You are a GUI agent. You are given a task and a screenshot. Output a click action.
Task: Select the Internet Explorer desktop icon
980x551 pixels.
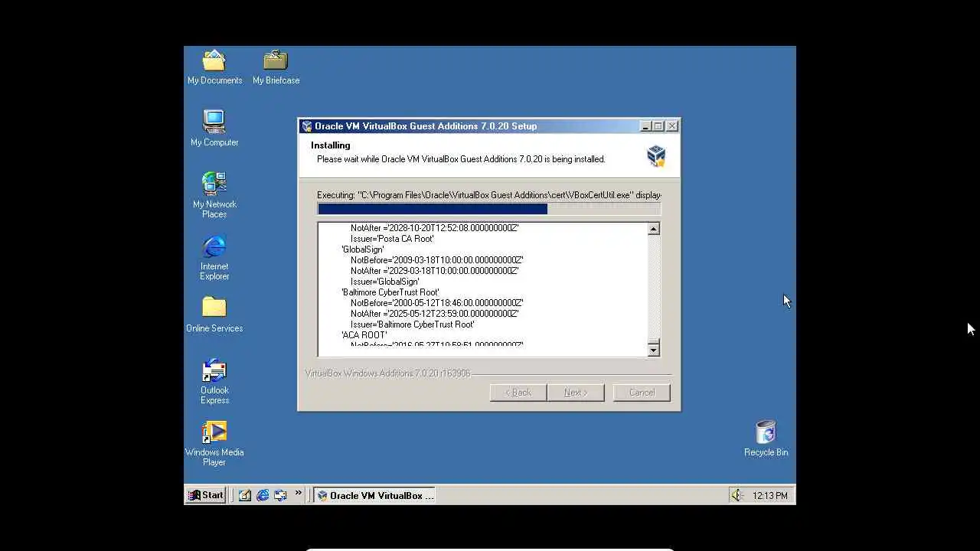pyautogui.click(x=214, y=257)
